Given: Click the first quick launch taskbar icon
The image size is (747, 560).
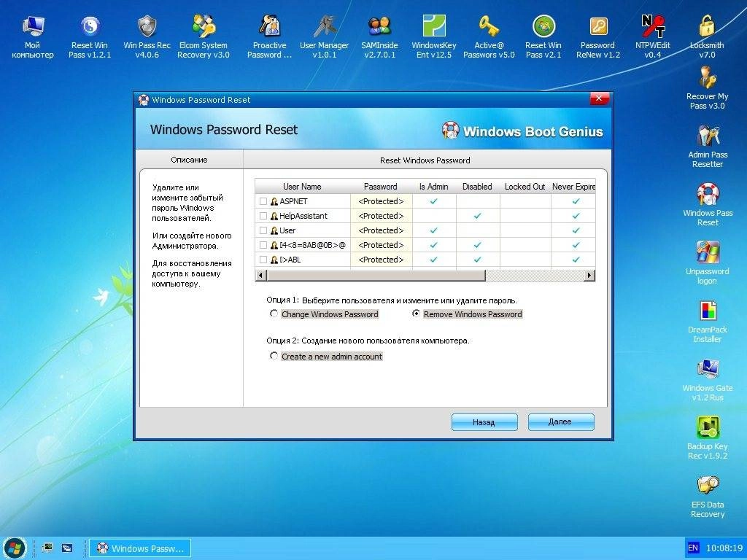Looking at the screenshot, I should coord(47,548).
